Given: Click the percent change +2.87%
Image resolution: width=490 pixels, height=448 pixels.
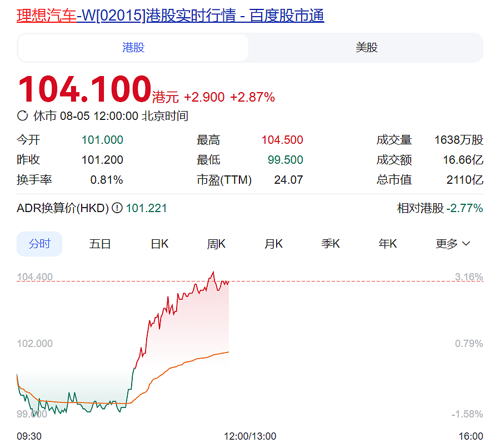Looking at the screenshot, I should [x=252, y=97].
